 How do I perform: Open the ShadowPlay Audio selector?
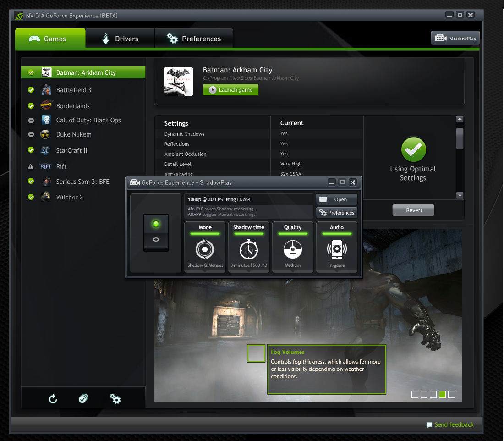click(x=337, y=247)
